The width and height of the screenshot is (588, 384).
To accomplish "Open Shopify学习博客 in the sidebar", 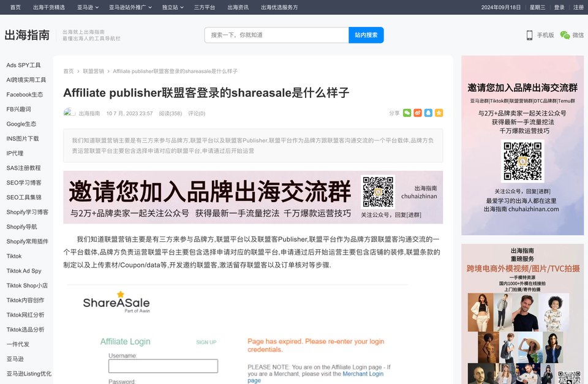I will 28,213.
